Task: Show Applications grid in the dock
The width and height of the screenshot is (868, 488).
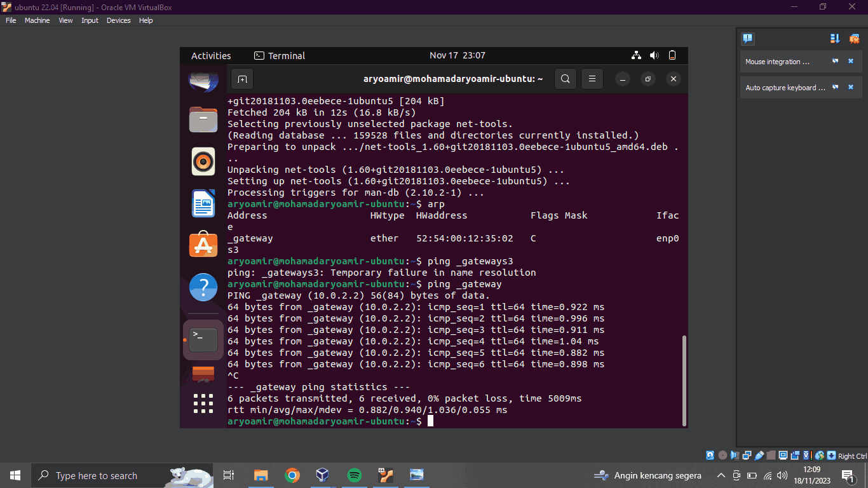Action: click(x=203, y=403)
